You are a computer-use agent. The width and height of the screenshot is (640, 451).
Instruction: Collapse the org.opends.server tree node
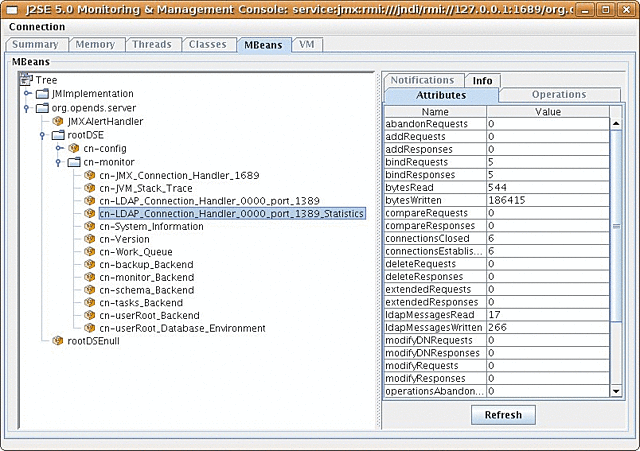coord(27,108)
